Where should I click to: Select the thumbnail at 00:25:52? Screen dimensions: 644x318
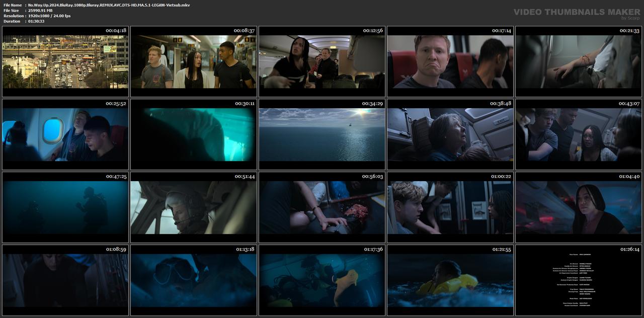tap(65, 134)
